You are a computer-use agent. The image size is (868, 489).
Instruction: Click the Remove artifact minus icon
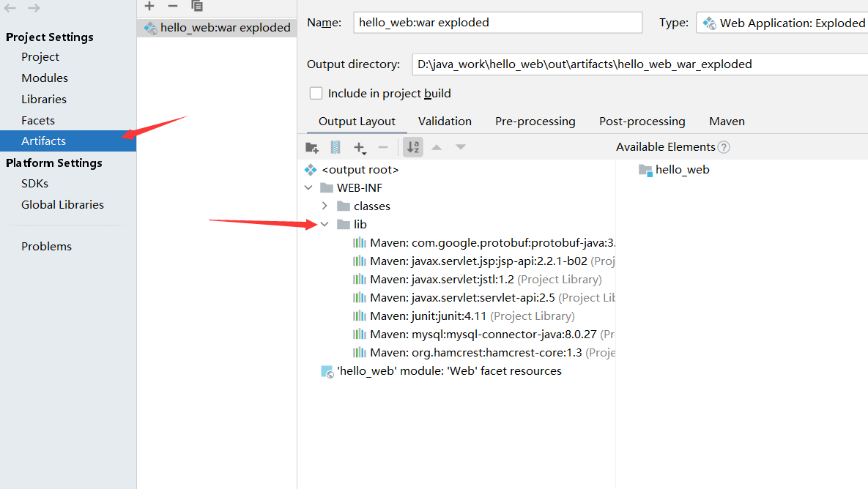click(x=173, y=6)
